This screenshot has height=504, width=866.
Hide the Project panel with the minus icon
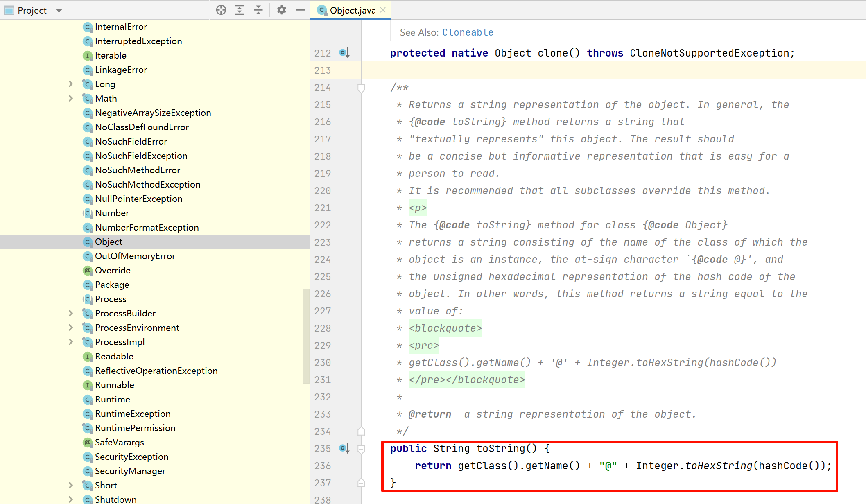coord(301,10)
